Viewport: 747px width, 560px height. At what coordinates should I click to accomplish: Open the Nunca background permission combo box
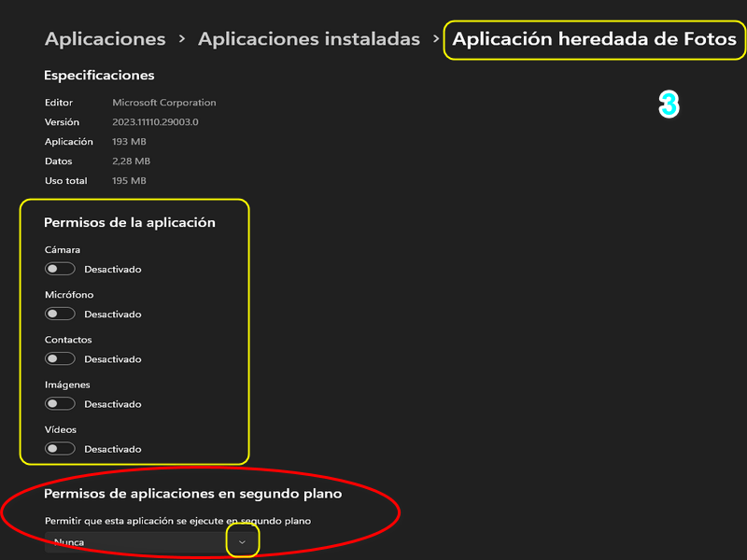tap(150, 542)
